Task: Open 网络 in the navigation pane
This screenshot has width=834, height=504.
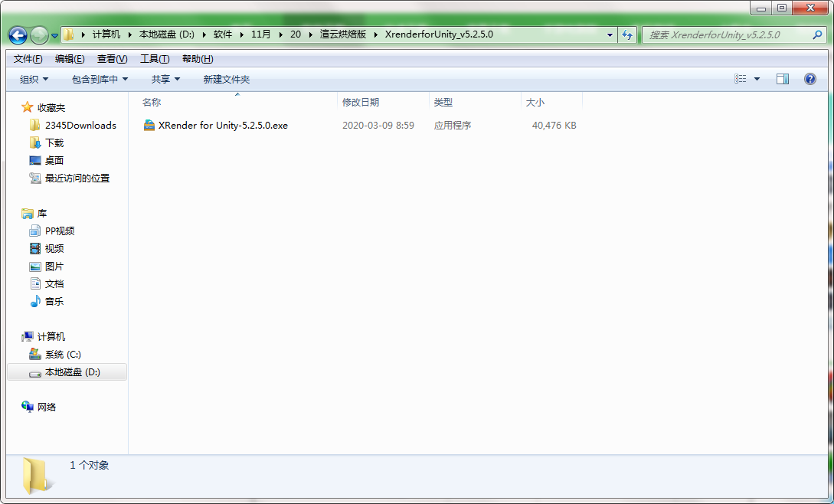Action: [x=47, y=407]
